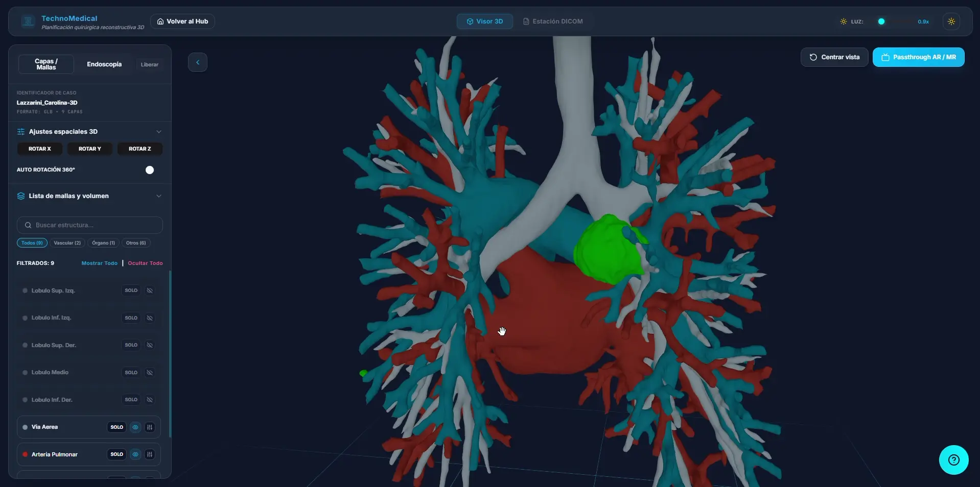The image size is (980, 487).
Task: Show the hidden Lobulo Inf. Izq. layer
Action: pos(150,318)
